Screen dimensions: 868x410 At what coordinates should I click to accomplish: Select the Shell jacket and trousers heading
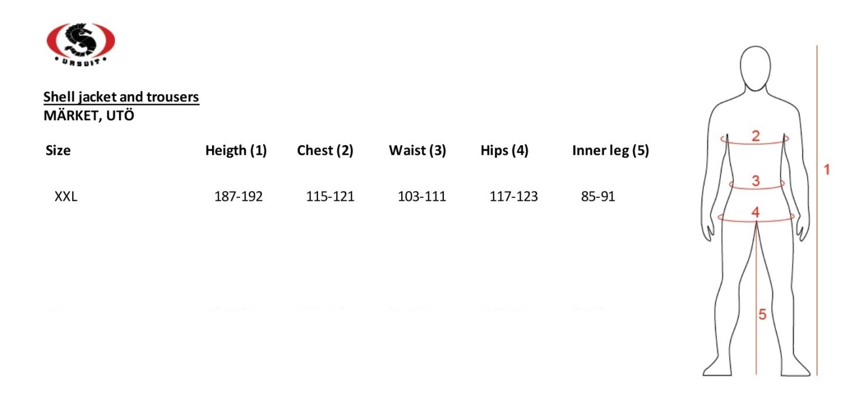tap(122, 97)
